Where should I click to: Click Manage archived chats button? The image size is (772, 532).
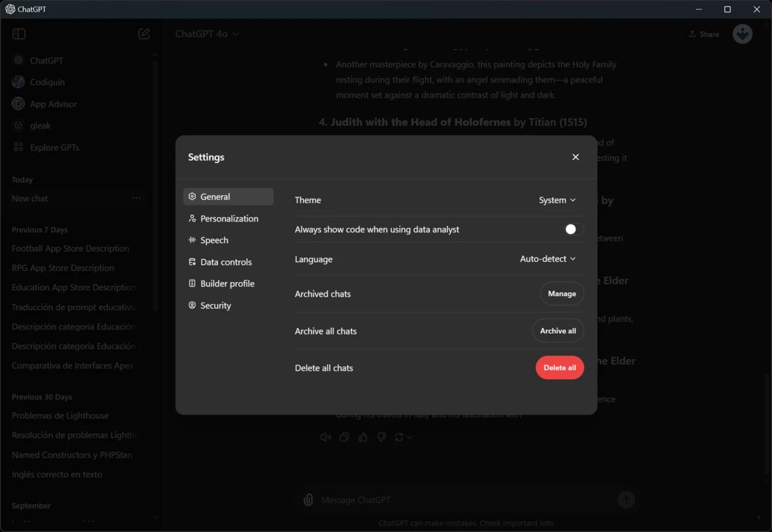(x=562, y=294)
